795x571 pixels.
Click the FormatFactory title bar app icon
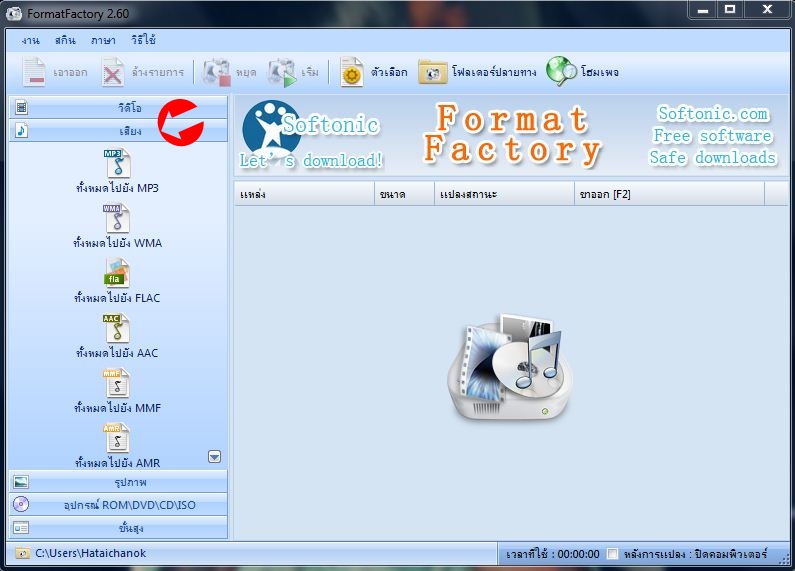tap(14, 13)
